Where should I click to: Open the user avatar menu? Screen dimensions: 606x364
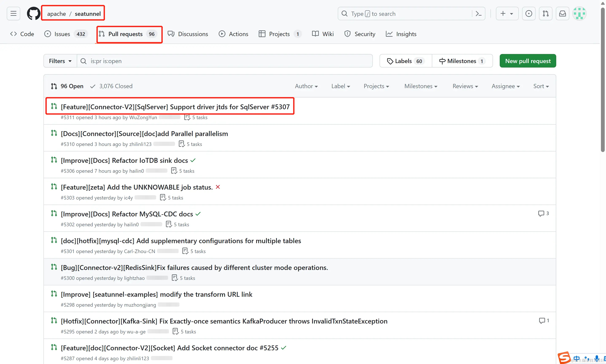(x=579, y=13)
